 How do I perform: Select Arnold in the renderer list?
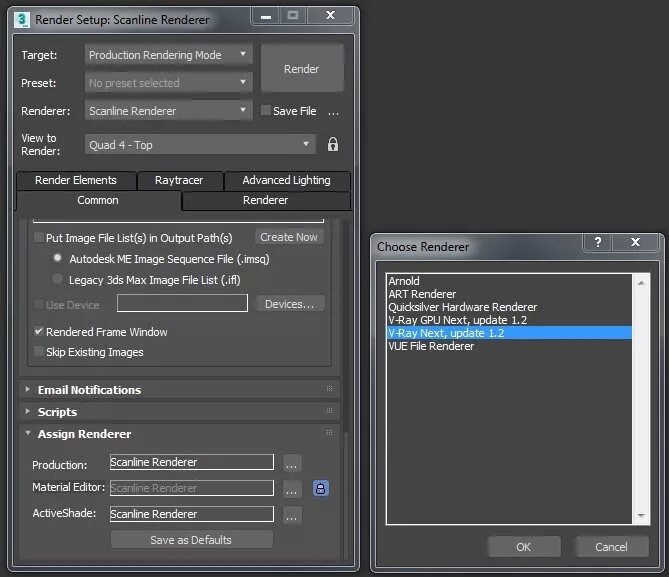pyautogui.click(x=509, y=281)
